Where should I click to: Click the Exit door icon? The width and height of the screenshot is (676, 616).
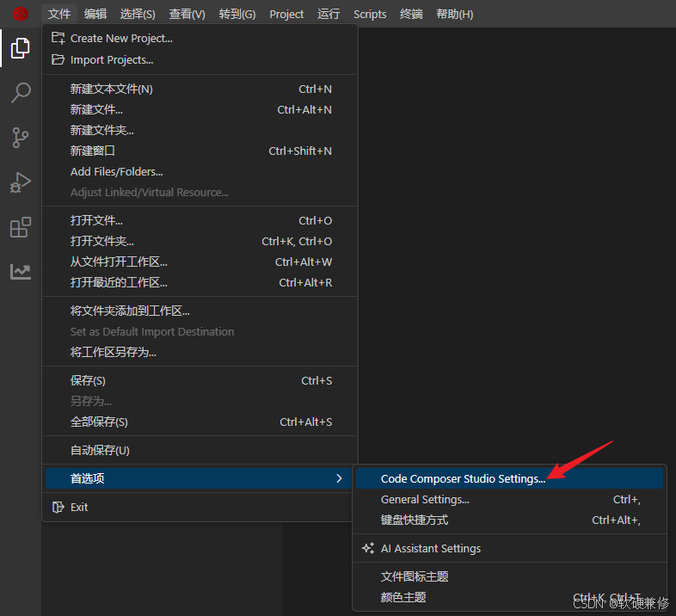point(58,507)
